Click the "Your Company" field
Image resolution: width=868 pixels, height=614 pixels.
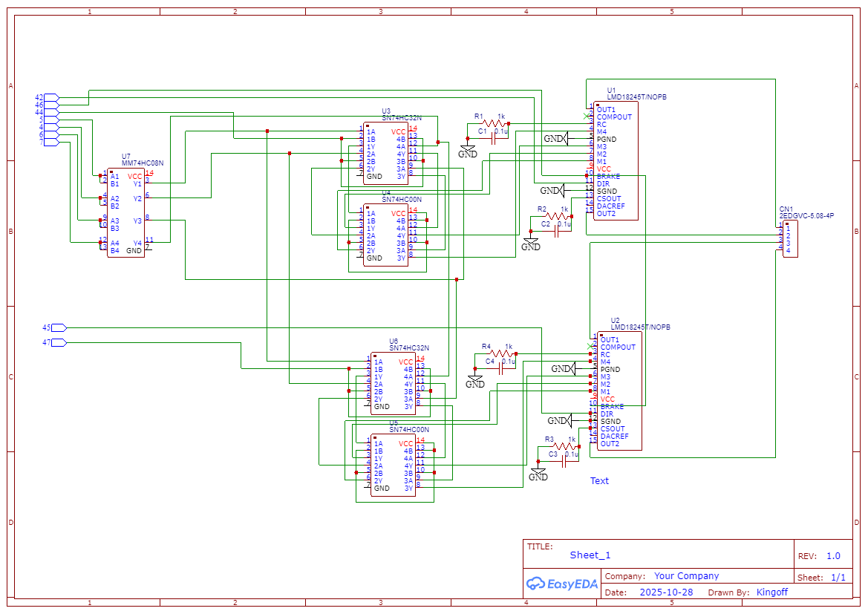coord(686,576)
